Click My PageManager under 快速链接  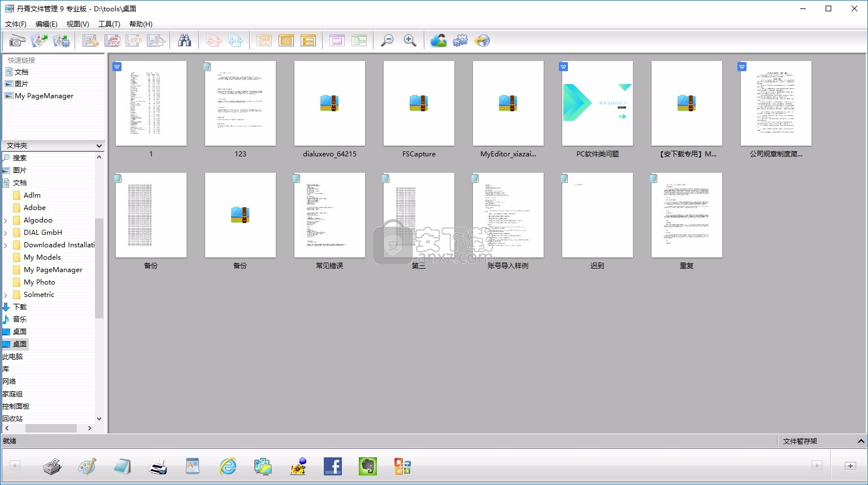point(44,96)
